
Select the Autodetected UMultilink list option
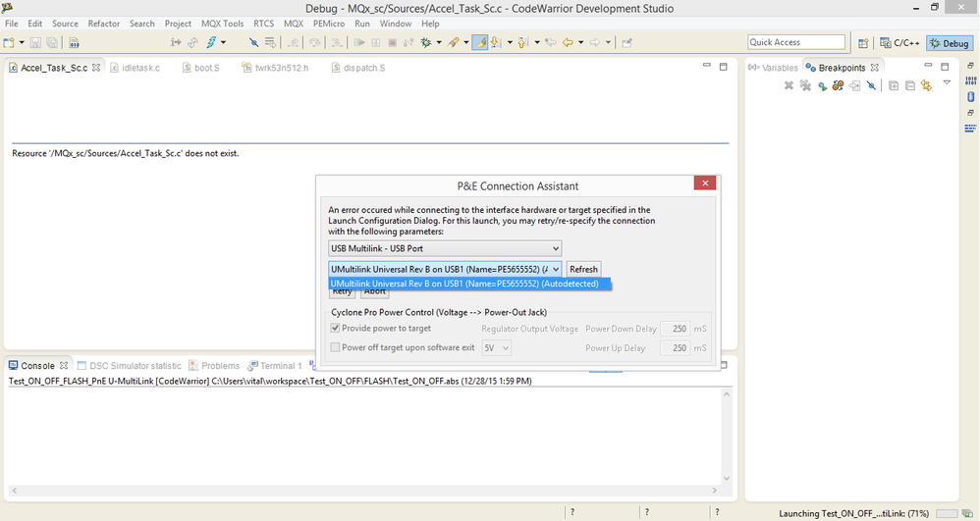469,284
